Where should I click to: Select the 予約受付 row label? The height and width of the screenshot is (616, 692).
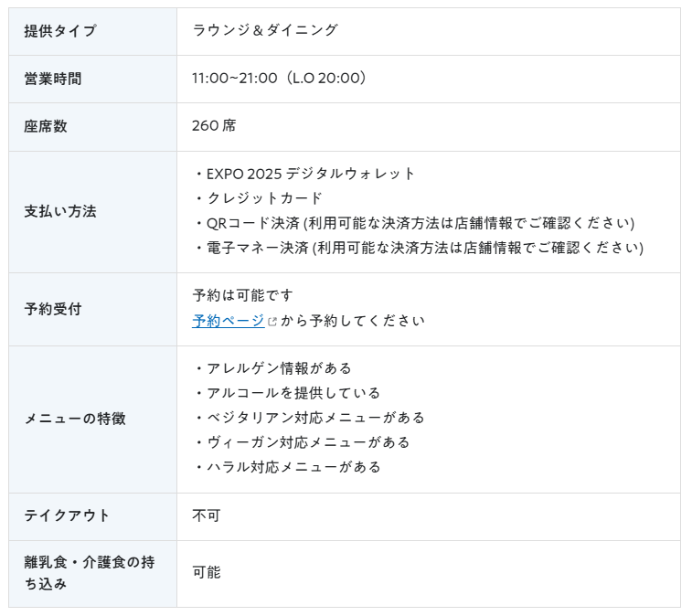(53, 309)
